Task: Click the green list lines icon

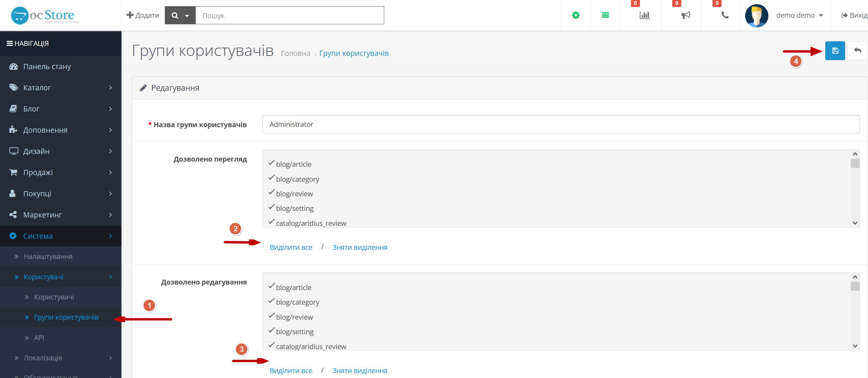Action: coord(605,15)
